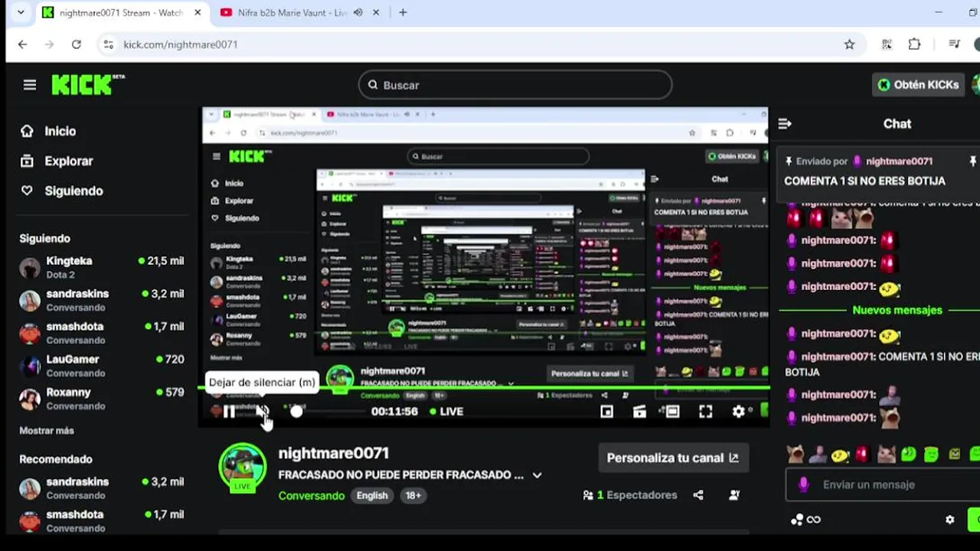Adjust the player volume slider knob
This screenshot has height=551, width=980.
pos(296,412)
